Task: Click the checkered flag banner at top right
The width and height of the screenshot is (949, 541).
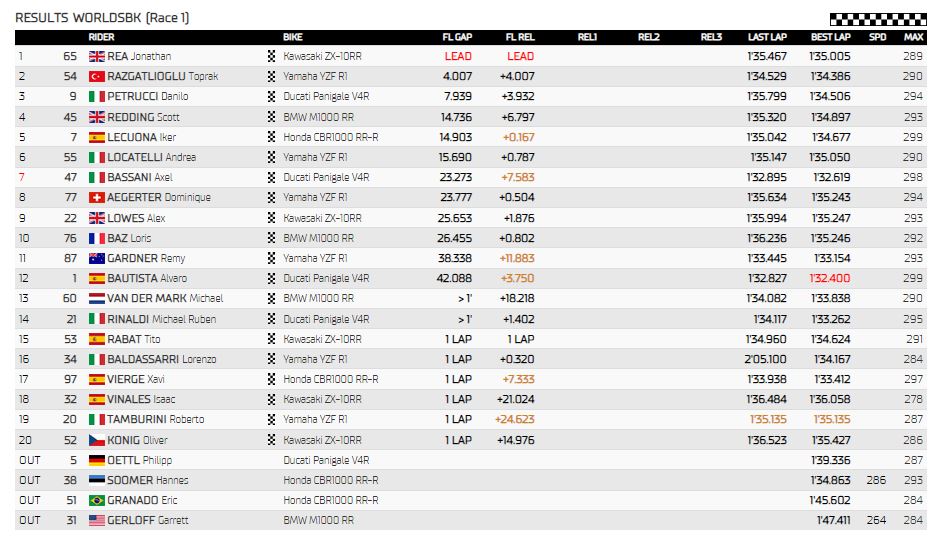Action: point(878,19)
